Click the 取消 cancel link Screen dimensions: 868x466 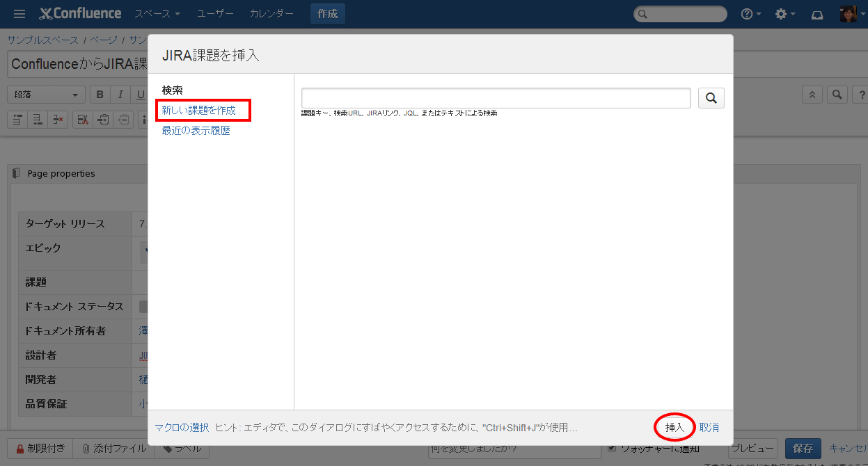[x=709, y=427]
